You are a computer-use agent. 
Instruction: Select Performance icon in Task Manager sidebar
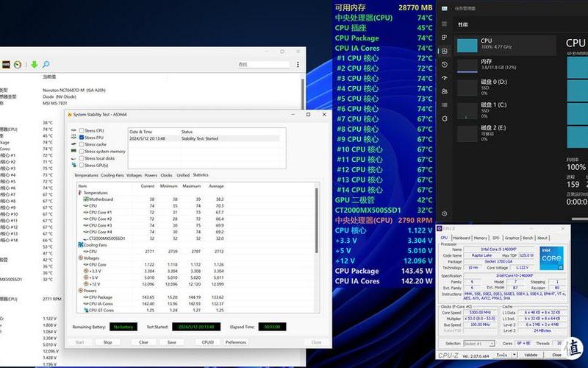tap(445, 51)
